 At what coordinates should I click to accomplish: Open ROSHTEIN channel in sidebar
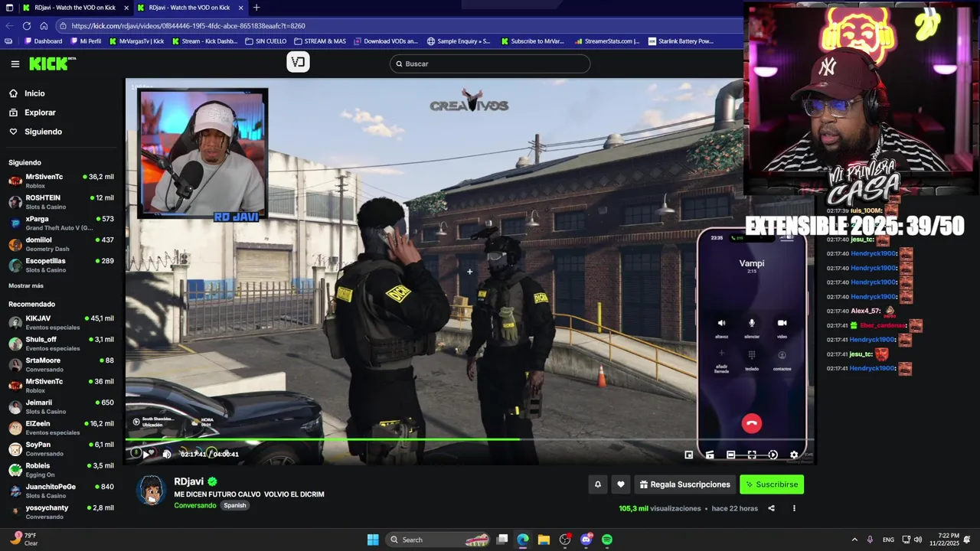coord(61,202)
